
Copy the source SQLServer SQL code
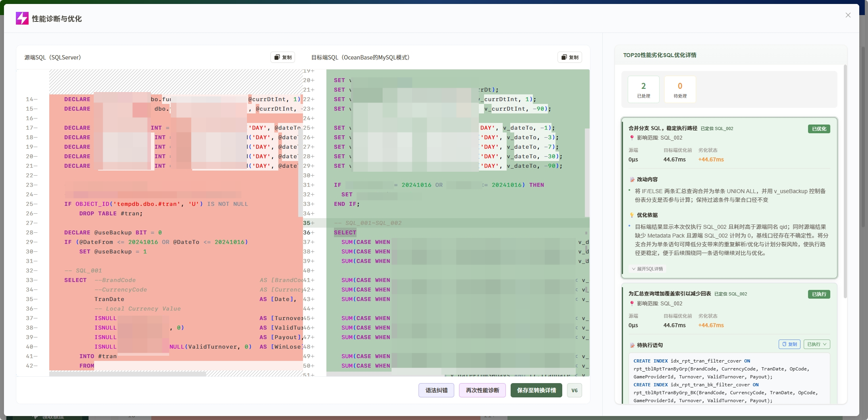tap(283, 58)
